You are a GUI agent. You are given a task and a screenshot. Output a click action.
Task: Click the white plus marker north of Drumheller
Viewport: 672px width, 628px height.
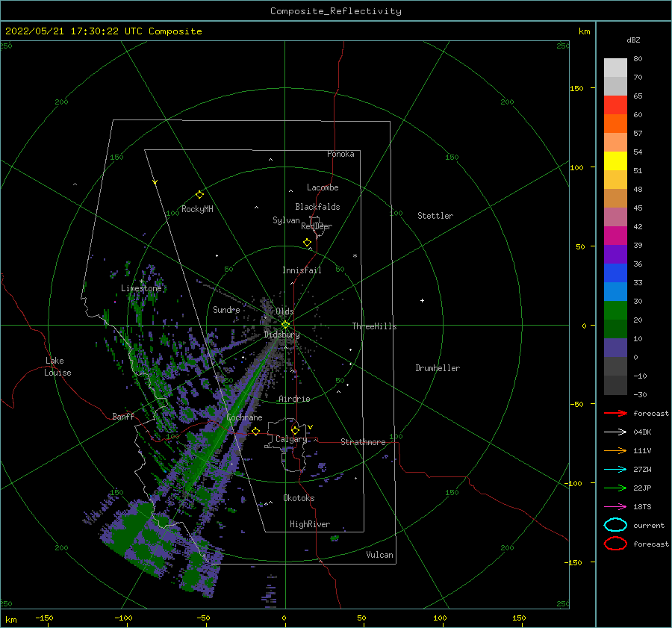[422, 300]
